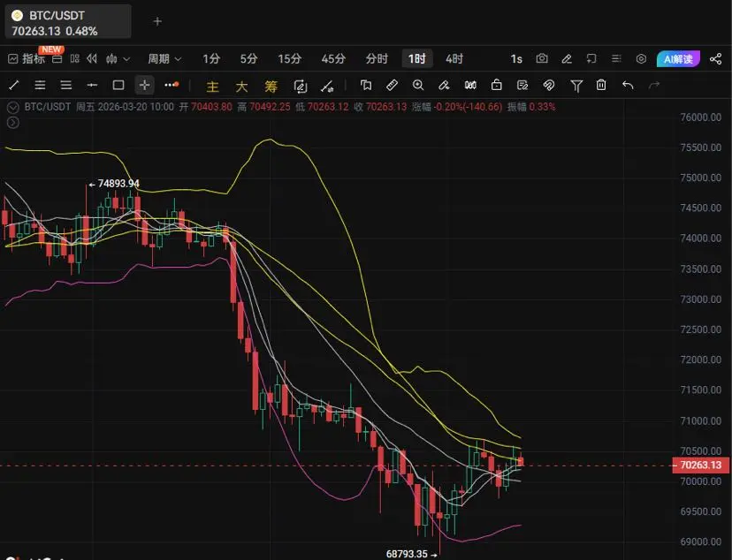
Task: Open the candlestick chart type dropdown
Action: tap(118, 59)
